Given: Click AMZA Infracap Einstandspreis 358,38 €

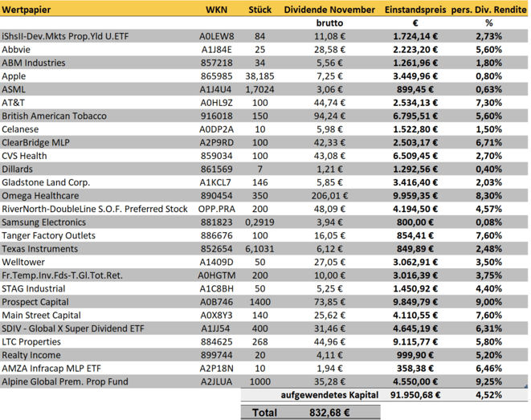Looking at the screenshot, I should tap(415, 369).
